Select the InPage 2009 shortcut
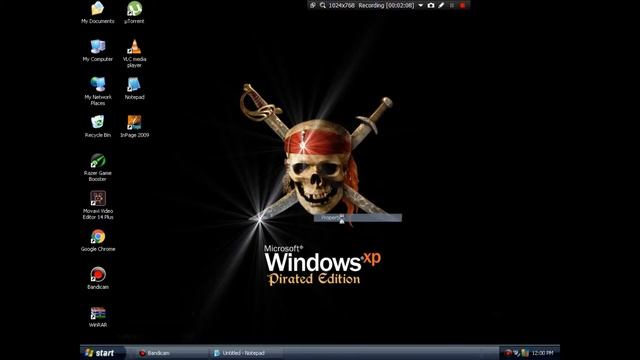Image resolution: width=640 pixels, height=360 pixels. pyautogui.click(x=134, y=127)
